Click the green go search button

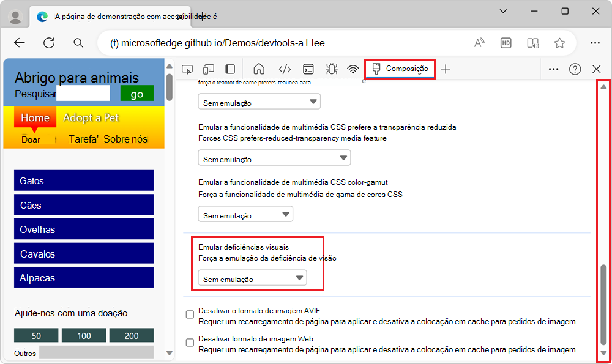point(136,93)
